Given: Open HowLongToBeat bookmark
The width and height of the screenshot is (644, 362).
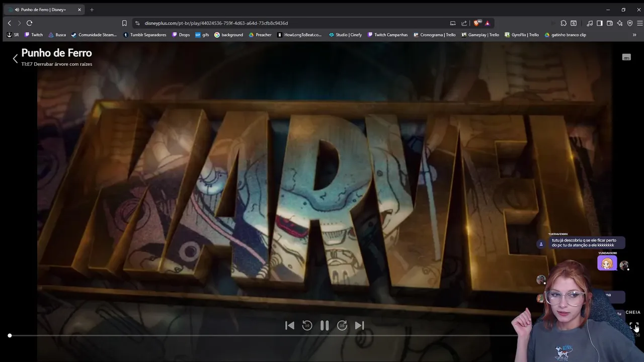Looking at the screenshot, I should click(299, 35).
